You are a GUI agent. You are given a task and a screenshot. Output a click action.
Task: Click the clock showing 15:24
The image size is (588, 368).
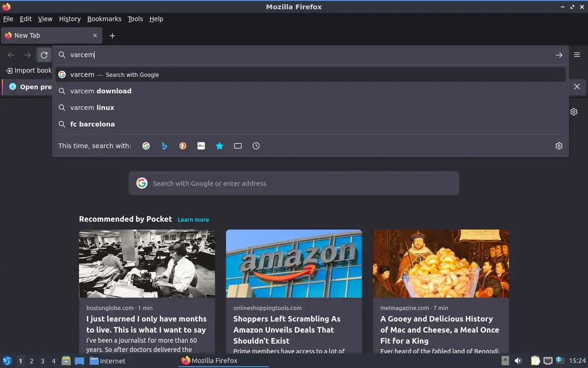pyautogui.click(x=577, y=361)
